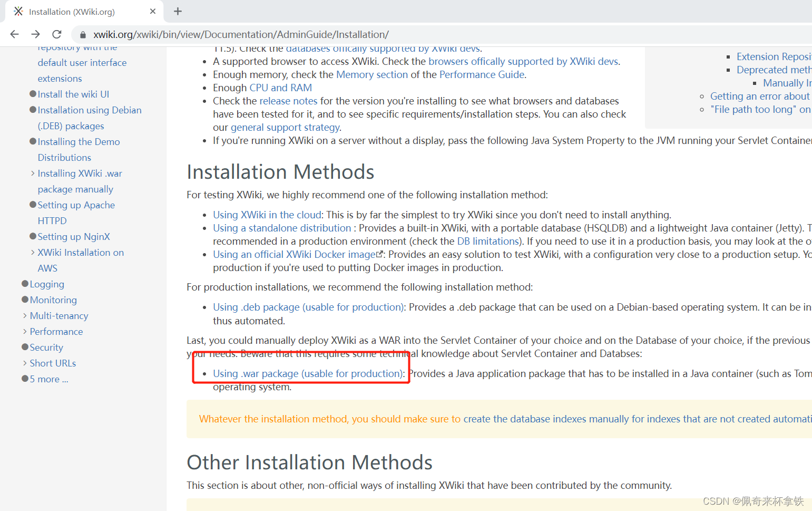
Task: Open "File path too long" contents entry
Action: click(760, 109)
